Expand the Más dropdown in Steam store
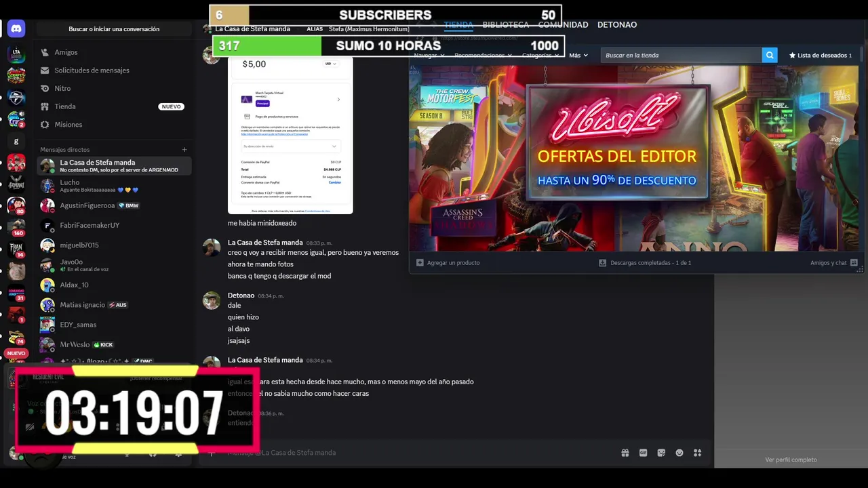Image resolution: width=868 pixels, height=488 pixels. [x=578, y=56]
